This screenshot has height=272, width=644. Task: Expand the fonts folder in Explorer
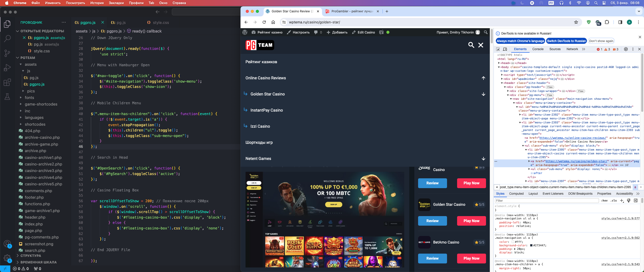click(29, 97)
